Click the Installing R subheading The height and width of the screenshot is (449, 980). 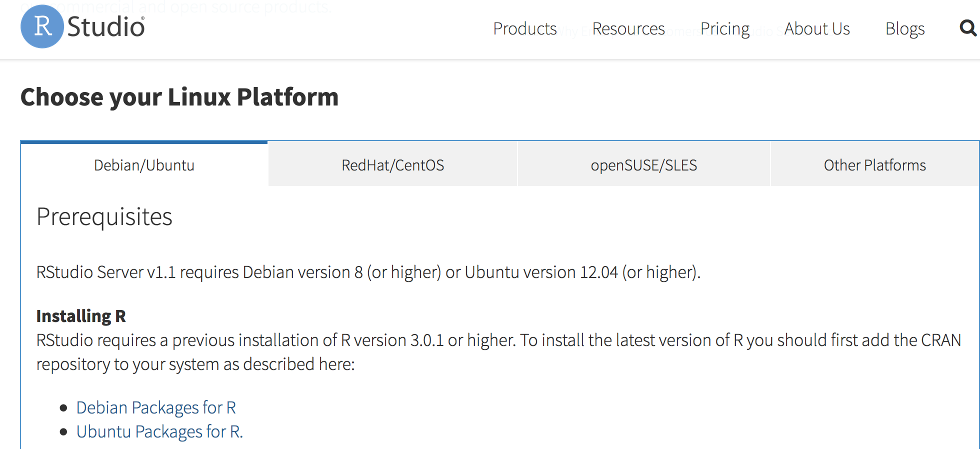coord(81,316)
